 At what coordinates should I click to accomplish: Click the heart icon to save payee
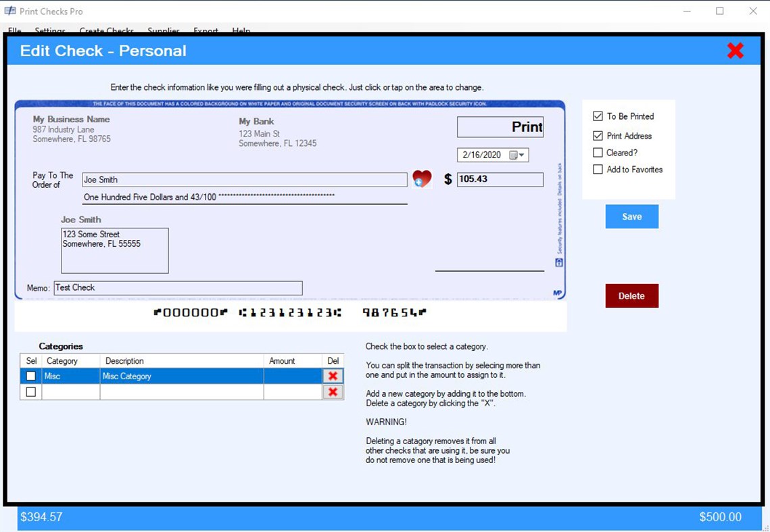421,178
